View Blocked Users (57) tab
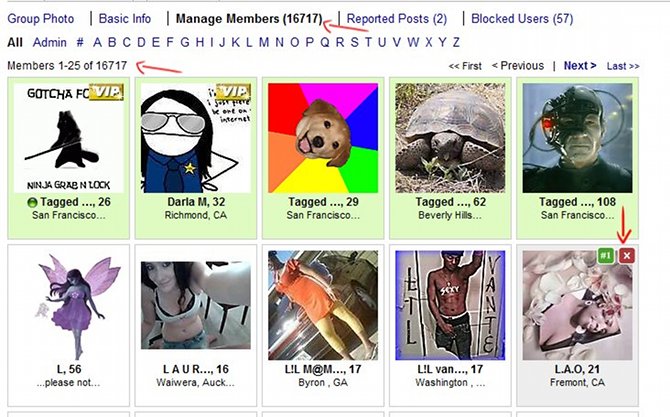Viewport: 670px width, 417px height. 522,19
